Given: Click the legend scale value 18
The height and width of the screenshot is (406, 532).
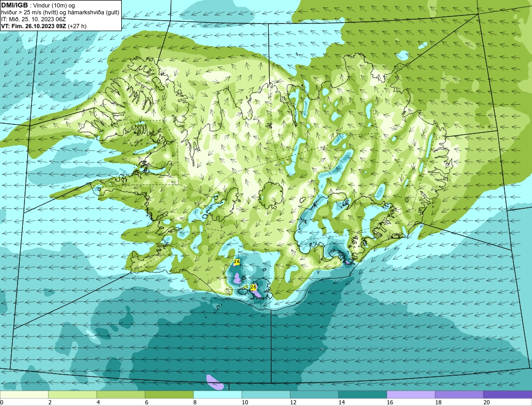Looking at the screenshot, I should (438, 403).
